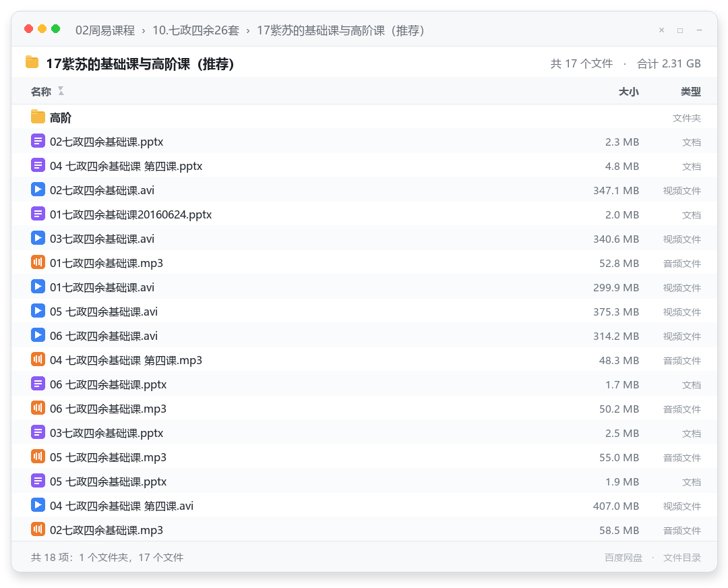Select file name 高阶
The image size is (728, 588).
(61, 118)
